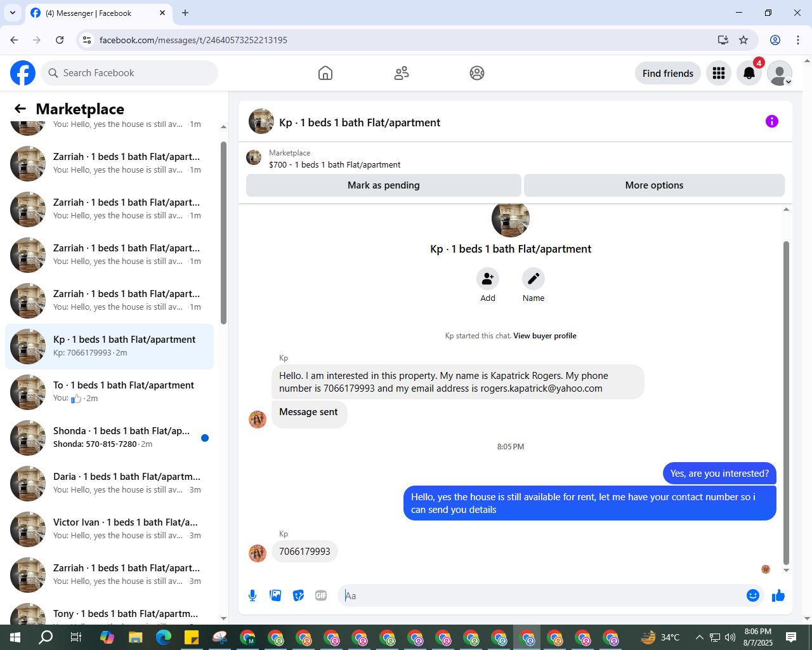Open the Shonda conversation
Viewport: 812px width, 650px height.
click(x=109, y=438)
